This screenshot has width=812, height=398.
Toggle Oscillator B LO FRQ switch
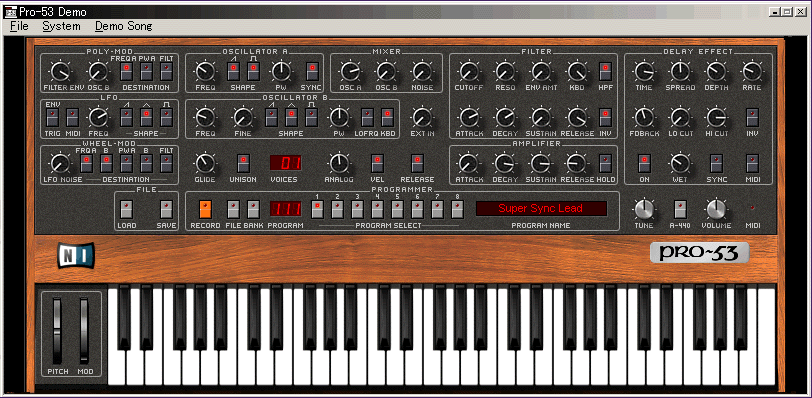[x=367, y=117]
